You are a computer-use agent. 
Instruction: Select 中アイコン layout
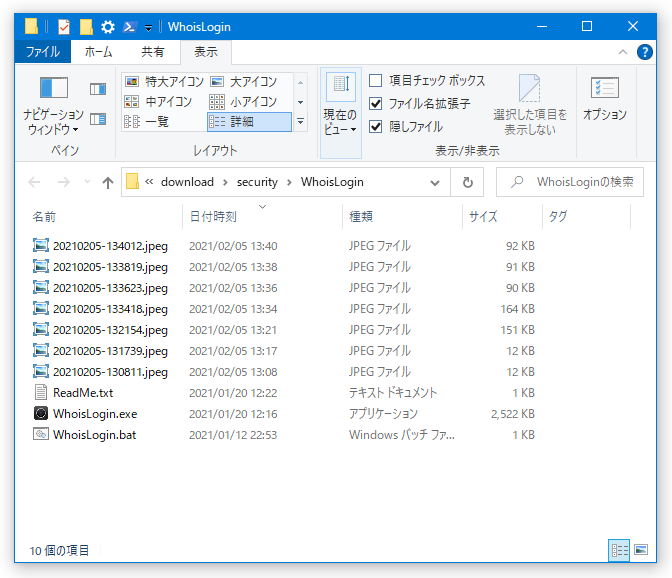pos(158,102)
